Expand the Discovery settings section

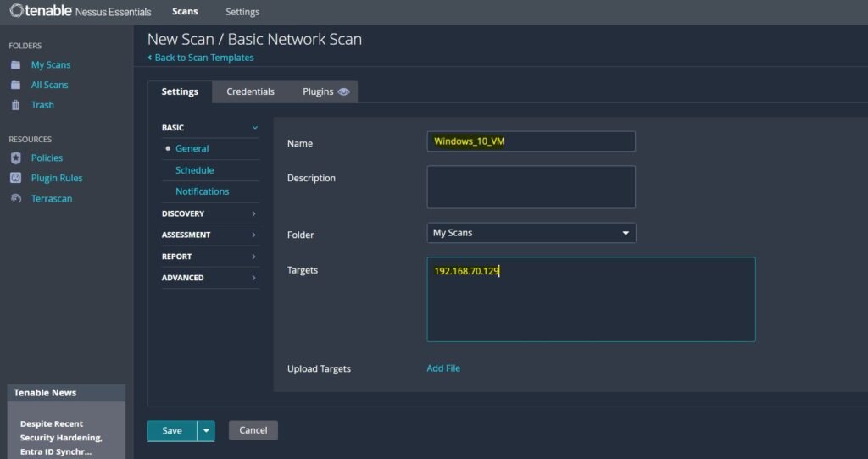[210, 213]
